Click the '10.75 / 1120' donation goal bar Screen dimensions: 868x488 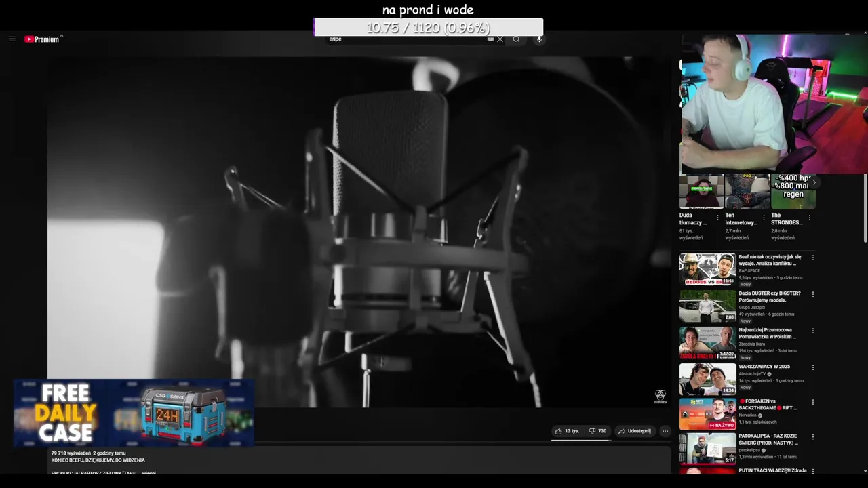point(428,27)
